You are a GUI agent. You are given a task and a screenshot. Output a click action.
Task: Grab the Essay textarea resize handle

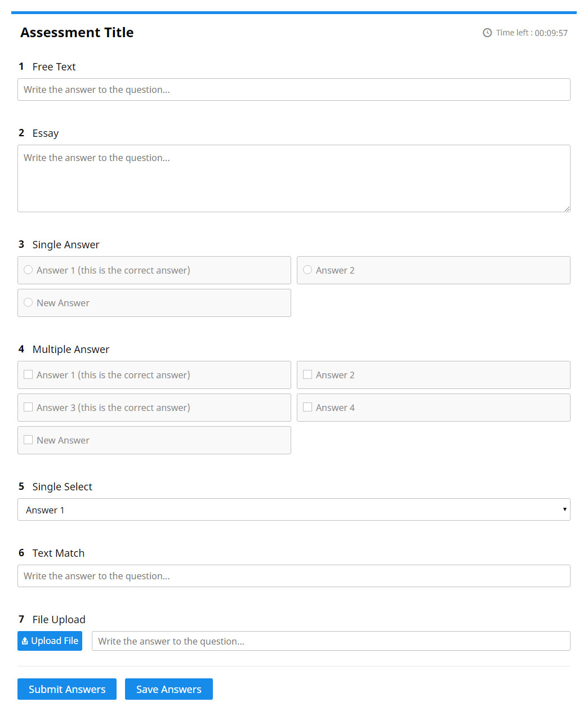567,209
